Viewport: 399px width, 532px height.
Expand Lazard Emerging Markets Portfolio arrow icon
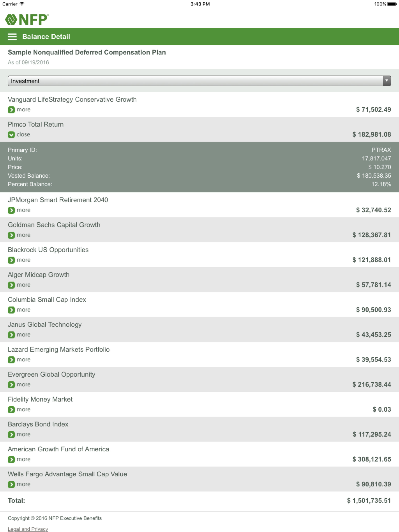[11, 360]
